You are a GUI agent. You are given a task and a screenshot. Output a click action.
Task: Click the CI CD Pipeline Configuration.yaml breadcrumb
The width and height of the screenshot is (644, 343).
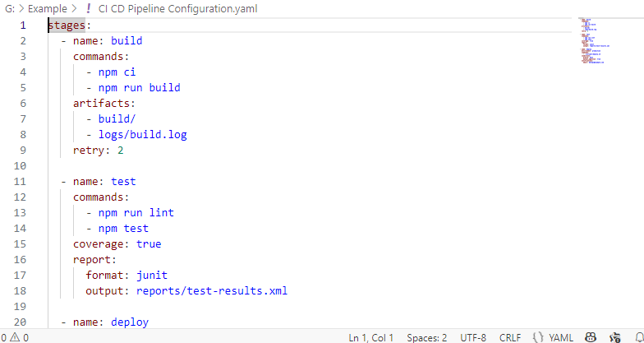[177, 8]
